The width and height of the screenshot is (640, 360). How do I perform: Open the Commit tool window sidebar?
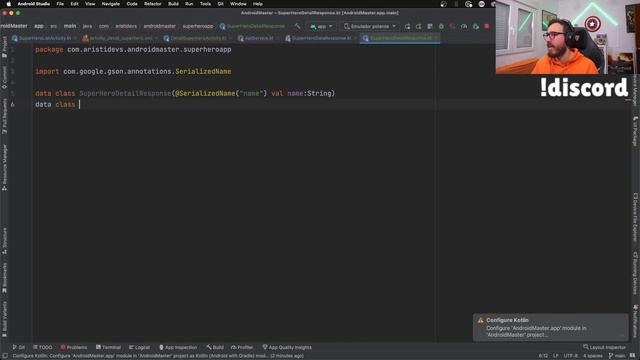(4, 78)
